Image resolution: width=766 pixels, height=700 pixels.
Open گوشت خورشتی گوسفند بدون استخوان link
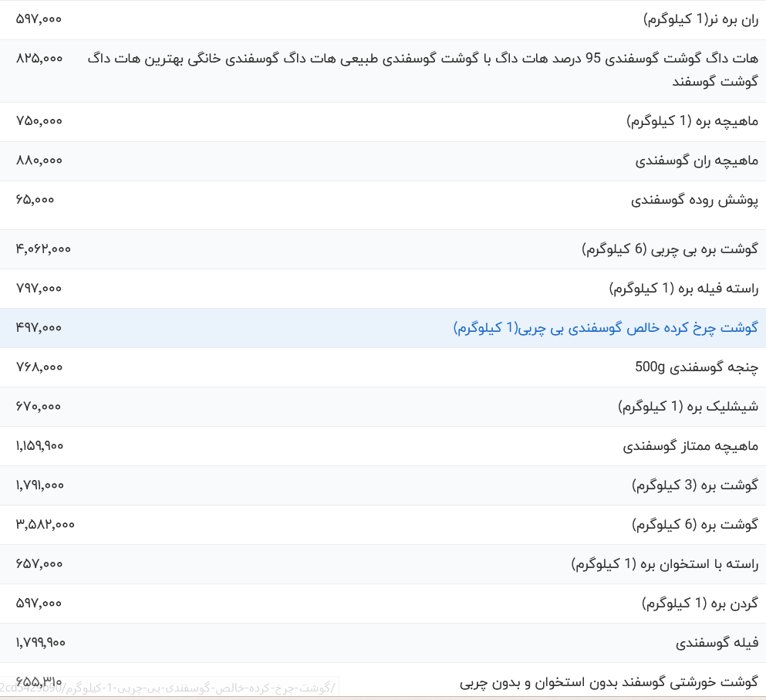tap(609, 682)
